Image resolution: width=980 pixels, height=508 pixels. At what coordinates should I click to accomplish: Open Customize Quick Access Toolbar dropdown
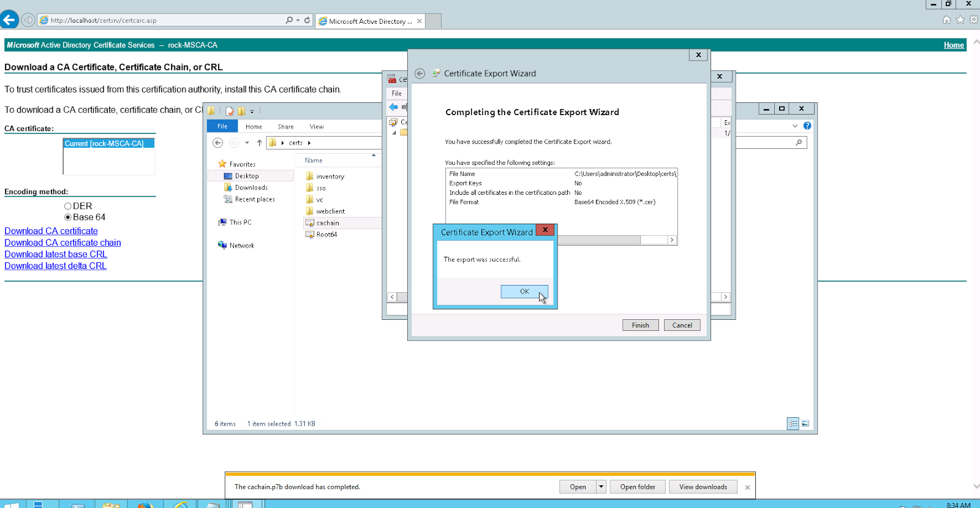pyautogui.click(x=252, y=112)
